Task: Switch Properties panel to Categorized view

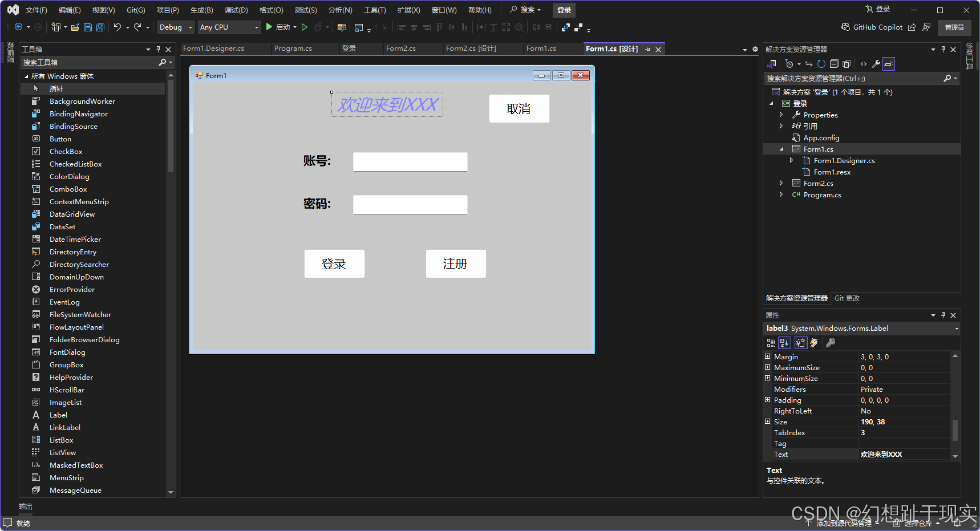Action: (x=771, y=343)
